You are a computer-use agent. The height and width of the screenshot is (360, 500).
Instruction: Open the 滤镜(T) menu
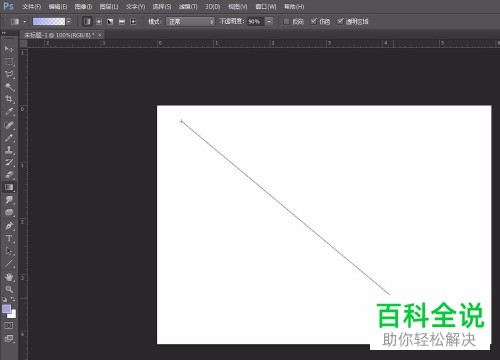point(188,7)
